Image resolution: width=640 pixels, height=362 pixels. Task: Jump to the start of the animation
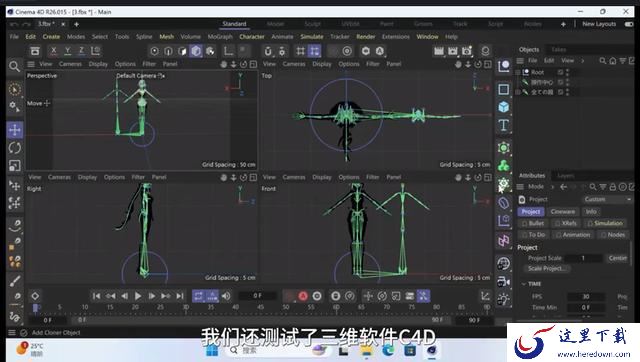pyautogui.click(x=96, y=296)
